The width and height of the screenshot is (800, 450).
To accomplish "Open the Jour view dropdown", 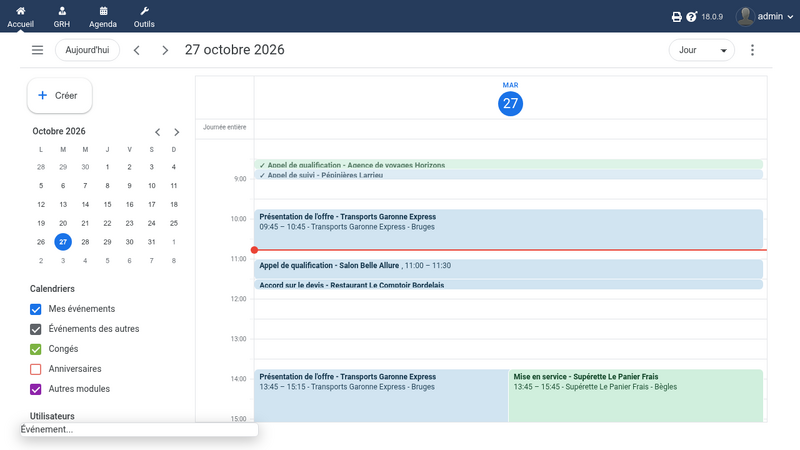I will 702,50.
